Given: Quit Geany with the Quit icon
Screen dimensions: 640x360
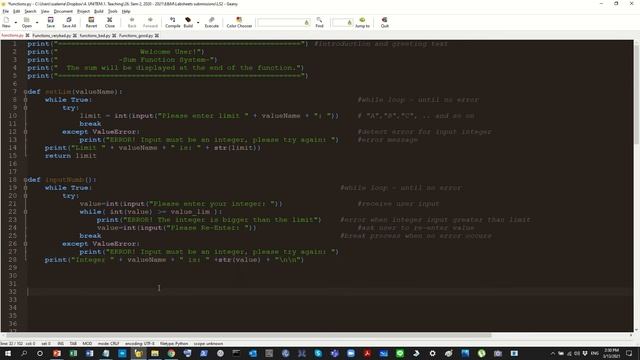Looking at the screenshot, I should tap(384, 22).
